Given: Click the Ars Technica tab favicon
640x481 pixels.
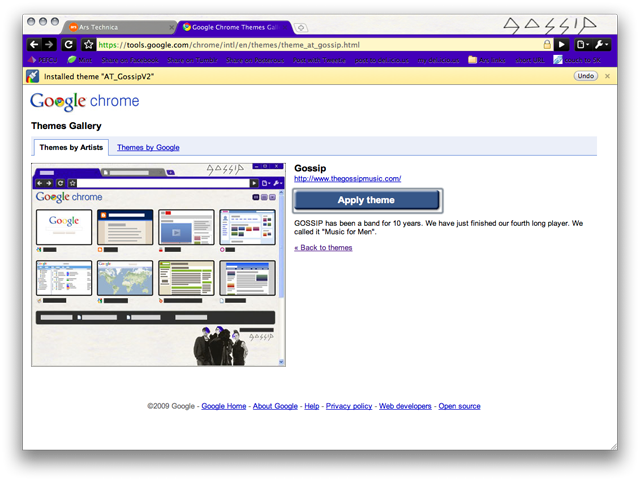Looking at the screenshot, I should point(73,27).
